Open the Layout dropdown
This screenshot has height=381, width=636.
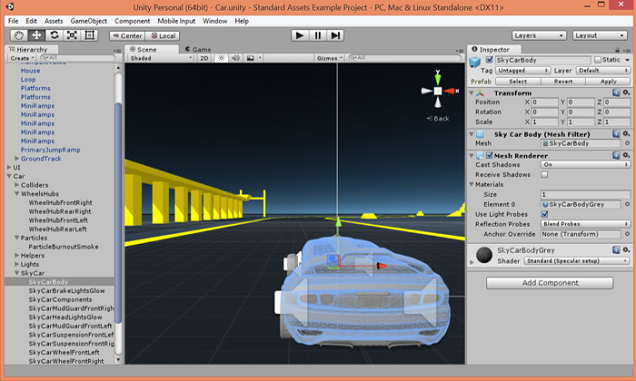(599, 36)
